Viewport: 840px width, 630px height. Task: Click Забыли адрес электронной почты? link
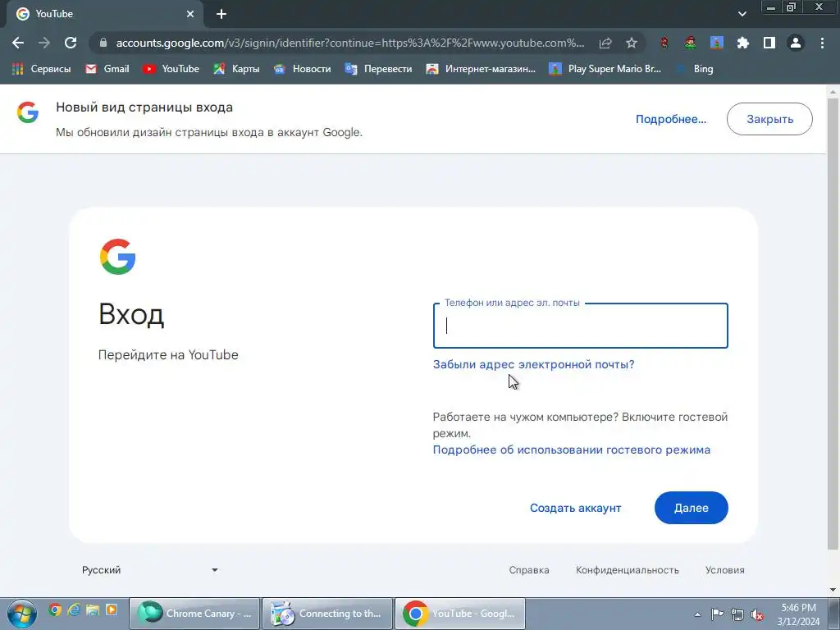(533, 364)
